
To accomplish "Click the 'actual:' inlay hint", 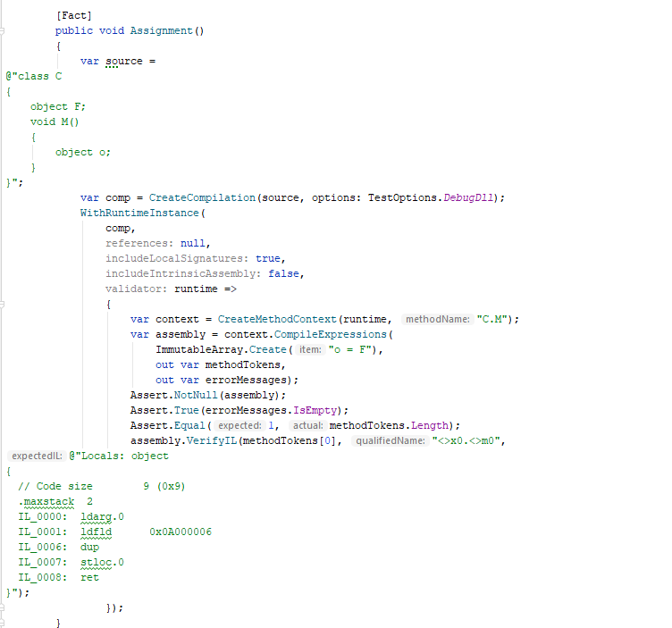I will coord(307,426).
